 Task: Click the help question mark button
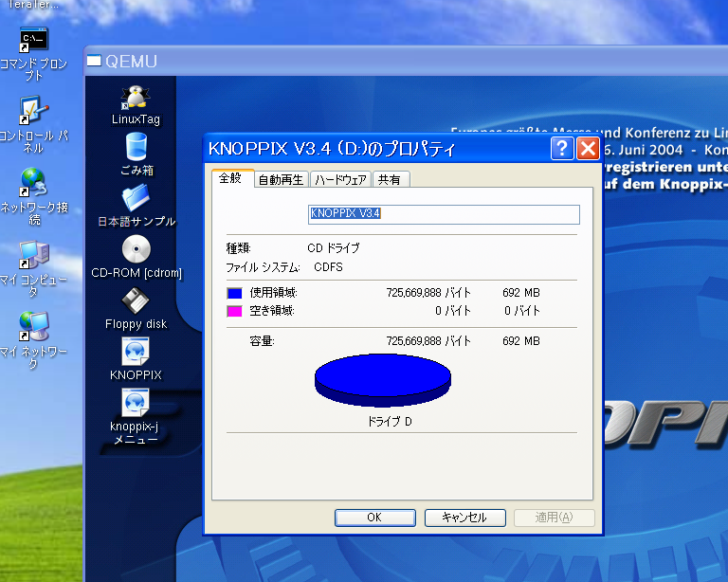pyautogui.click(x=562, y=149)
